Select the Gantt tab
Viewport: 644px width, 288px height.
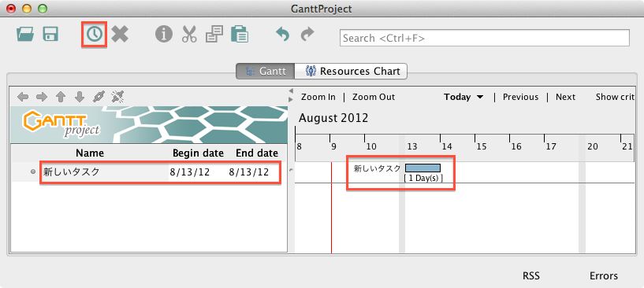click(266, 71)
